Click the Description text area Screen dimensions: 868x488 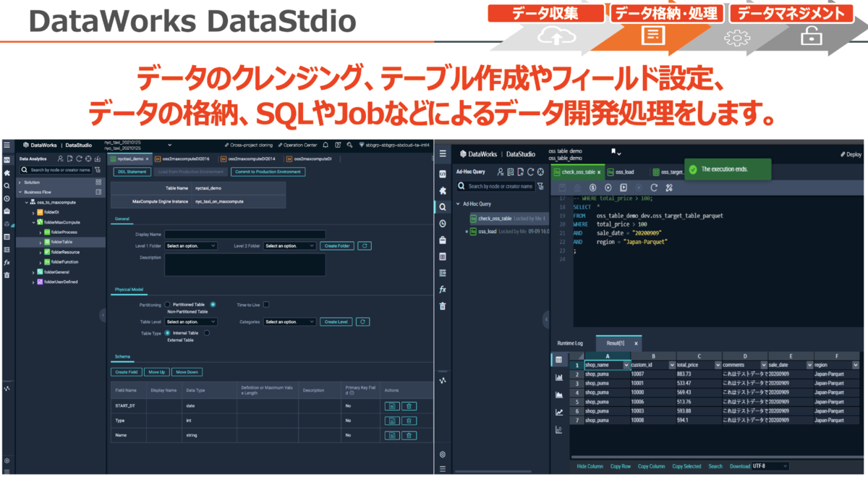click(x=244, y=264)
